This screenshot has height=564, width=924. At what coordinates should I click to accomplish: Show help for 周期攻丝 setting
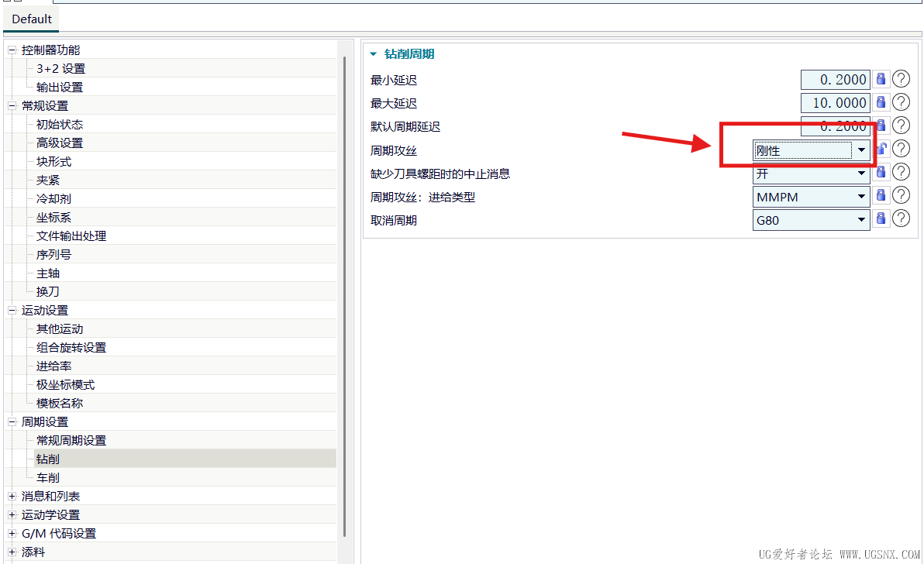point(901,148)
